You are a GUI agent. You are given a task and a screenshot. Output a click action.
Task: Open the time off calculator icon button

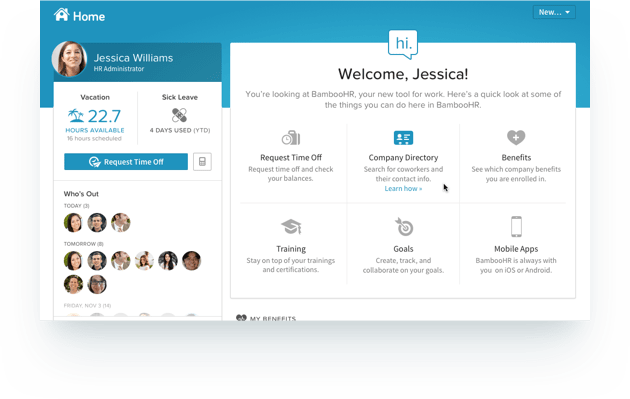tap(202, 162)
